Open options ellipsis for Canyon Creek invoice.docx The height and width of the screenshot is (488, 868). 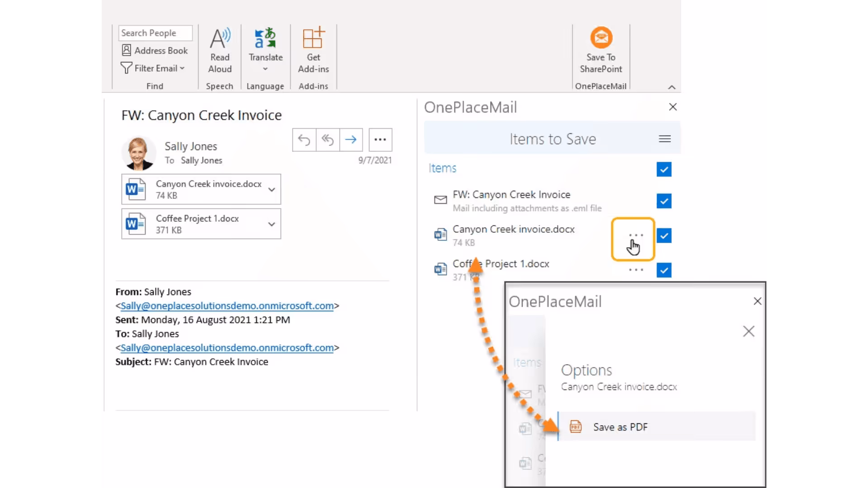tap(636, 235)
